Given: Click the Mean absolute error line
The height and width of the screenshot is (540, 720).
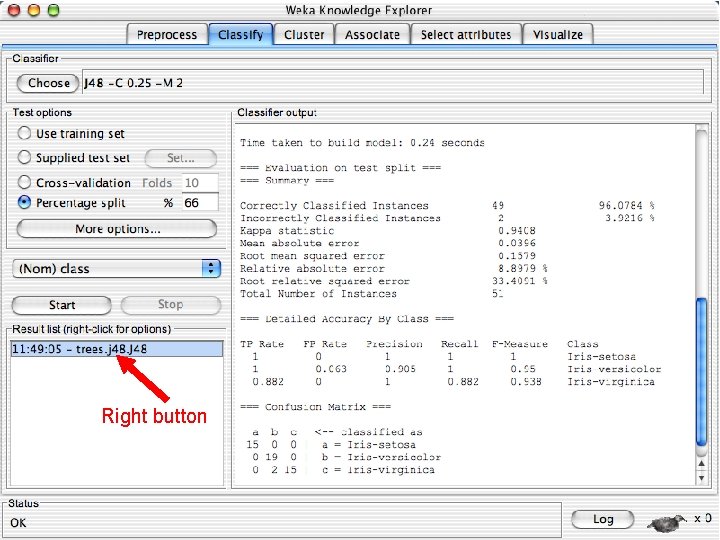Looking at the screenshot, I should (x=388, y=243).
